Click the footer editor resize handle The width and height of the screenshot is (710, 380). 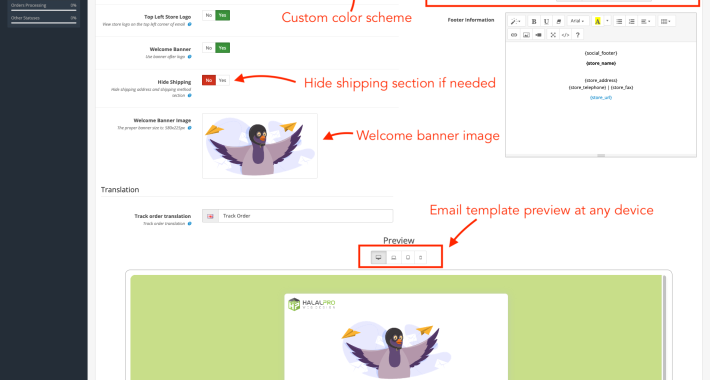tap(601, 156)
